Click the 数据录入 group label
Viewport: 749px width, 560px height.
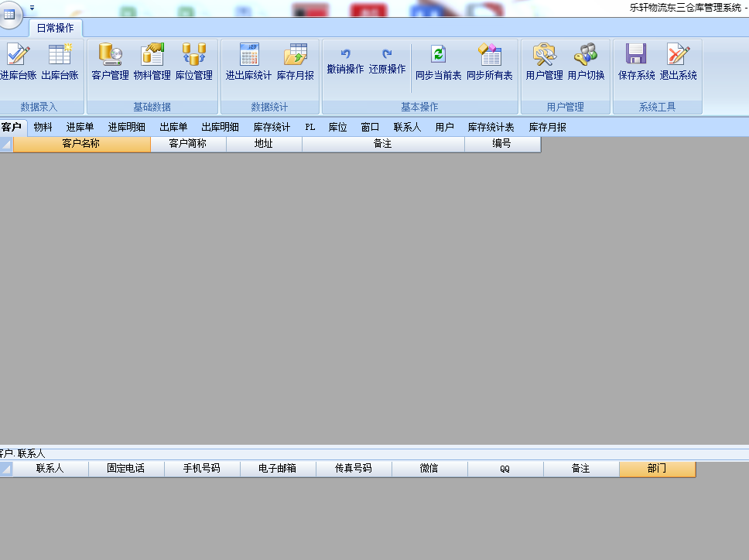[39, 107]
